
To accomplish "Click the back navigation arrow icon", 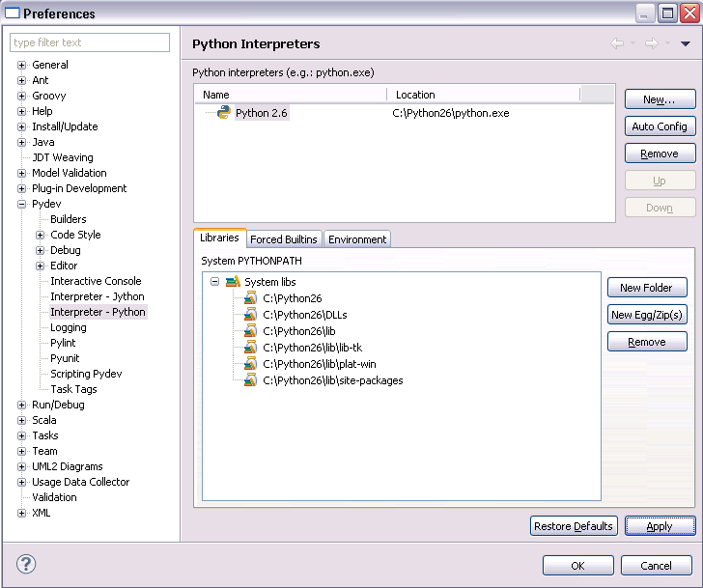I will point(616,43).
